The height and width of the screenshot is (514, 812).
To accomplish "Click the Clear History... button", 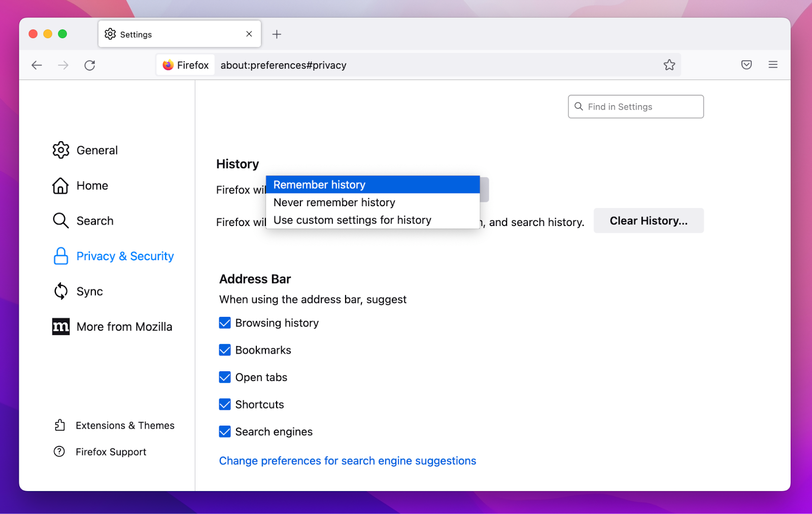I will click(x=649, y=220).
